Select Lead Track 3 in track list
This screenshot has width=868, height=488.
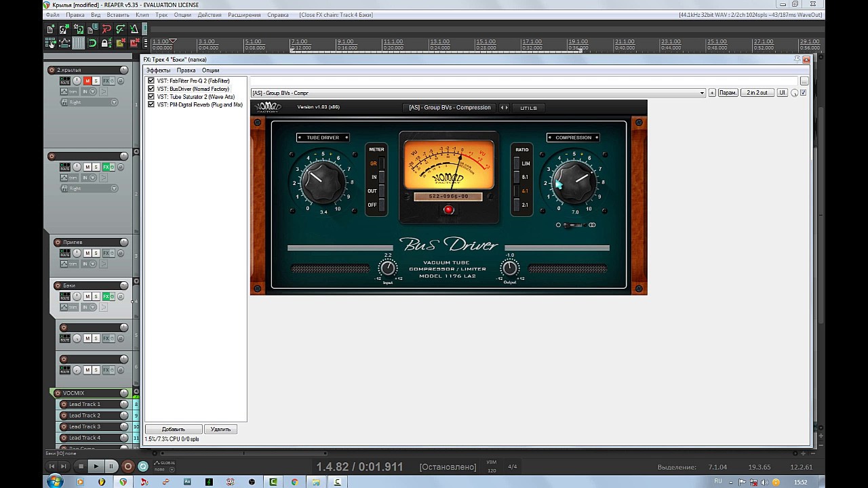click(x=93, y=427)
